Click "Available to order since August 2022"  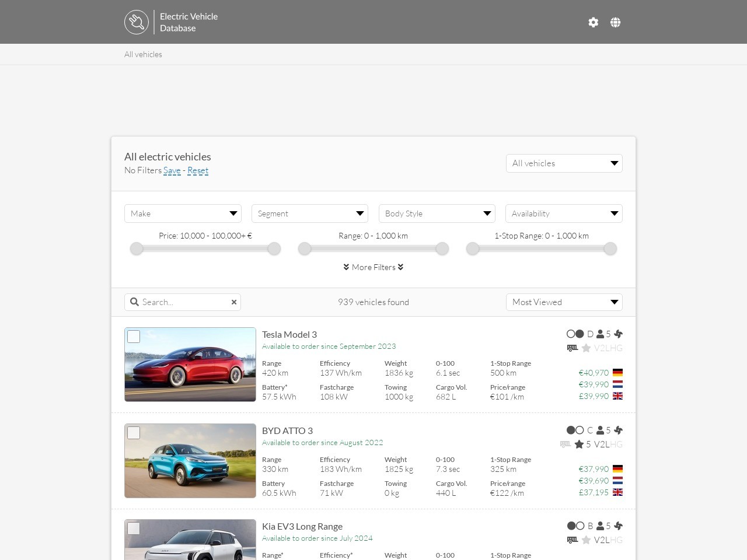323,443
